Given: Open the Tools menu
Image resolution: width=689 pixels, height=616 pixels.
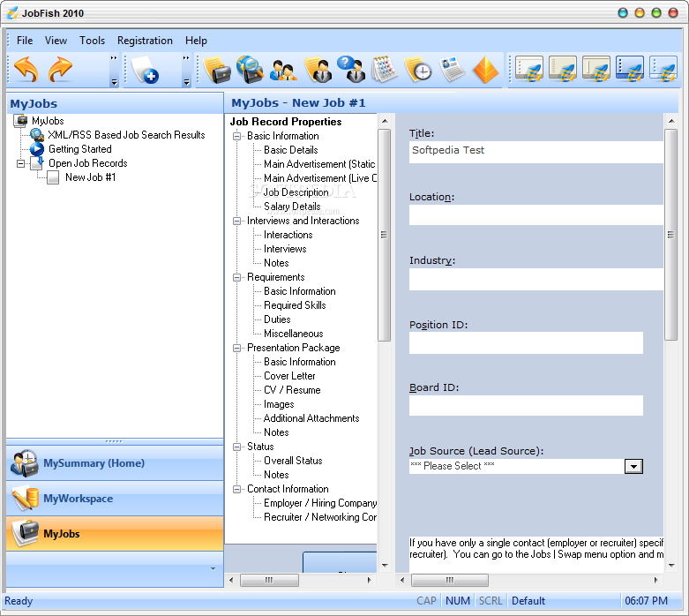Looking at the screenshot, I should (x=92, y=41).
